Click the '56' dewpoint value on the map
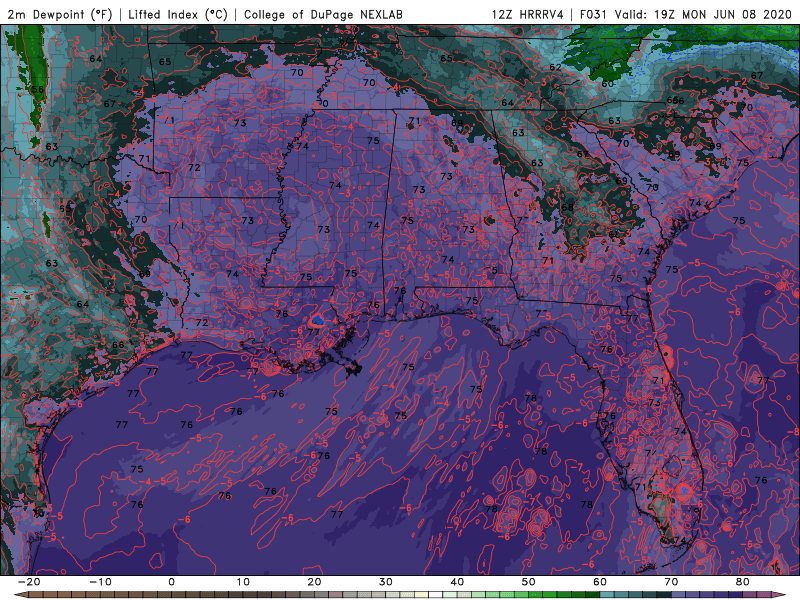Viewport: 800px width, 600px height. (38, 90)
